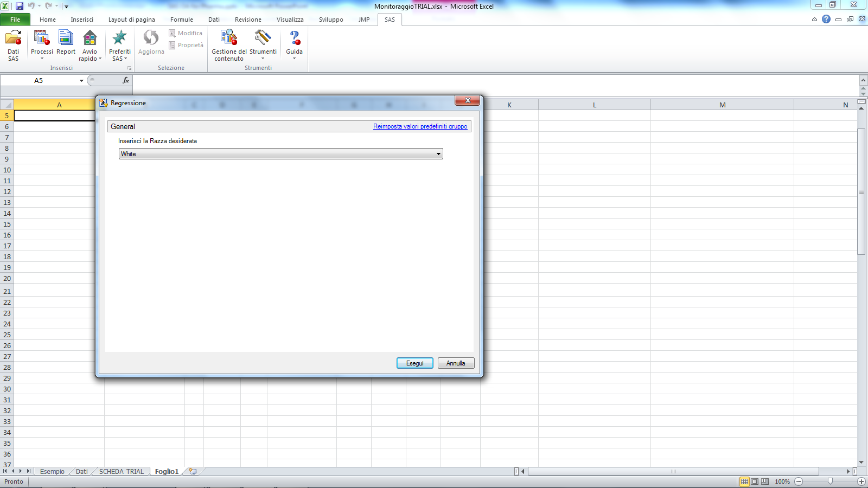Viewport: 868px width, 488px height.
Task: Select the Dati sheet tab
Action: click(x=81, y=471)
